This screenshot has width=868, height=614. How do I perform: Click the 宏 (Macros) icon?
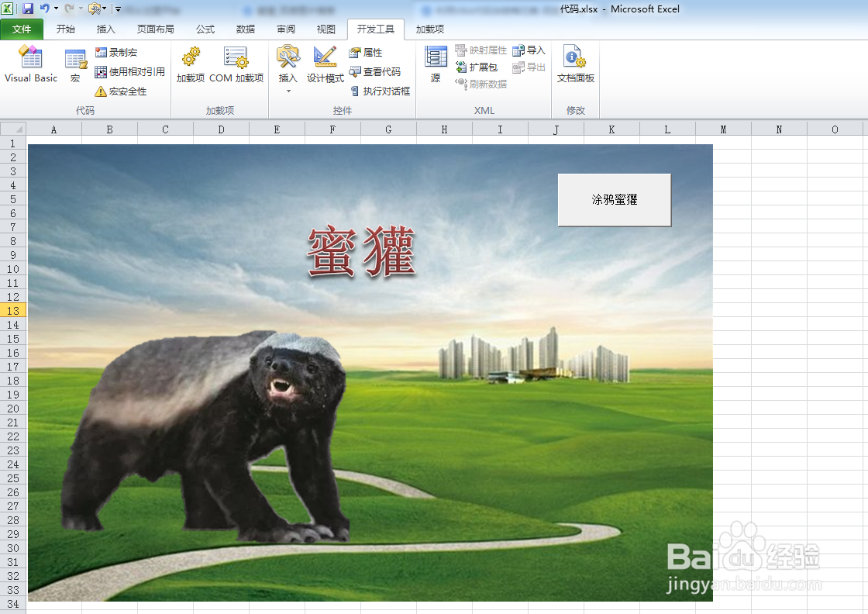coord(75,66)
